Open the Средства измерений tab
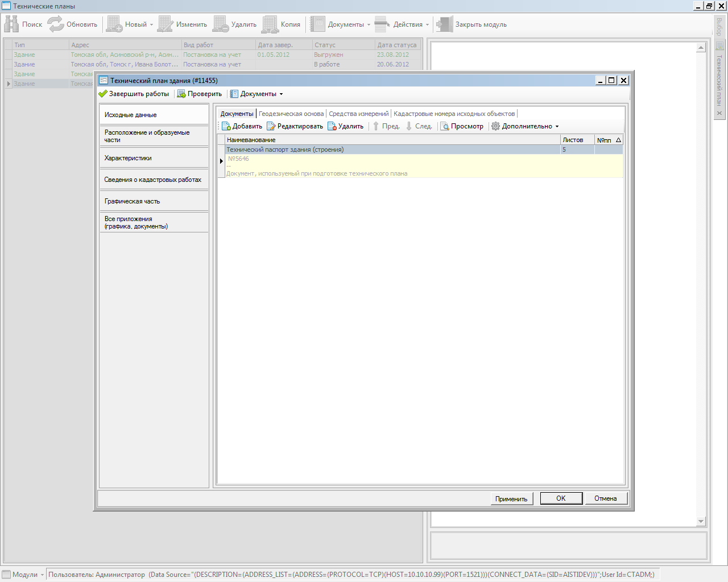728x582 pixels. pos(358,114)
